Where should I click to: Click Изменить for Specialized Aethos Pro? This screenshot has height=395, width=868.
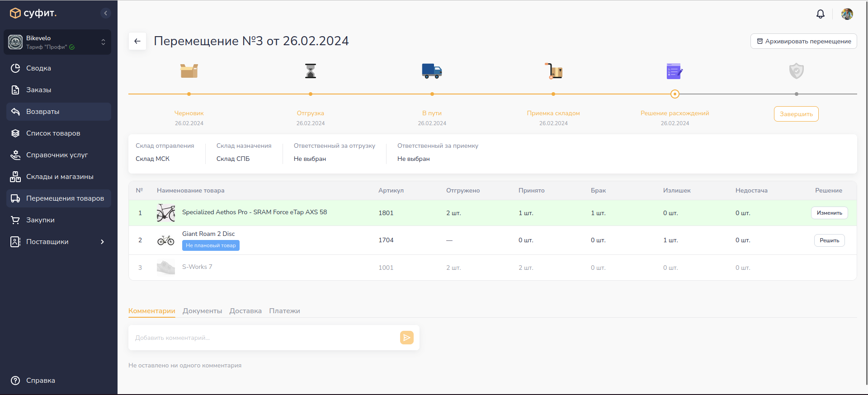click(830, 213)
